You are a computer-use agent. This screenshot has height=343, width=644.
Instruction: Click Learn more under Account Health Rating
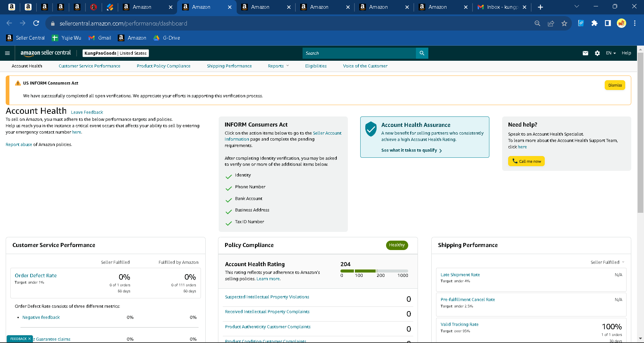[268, 279]
